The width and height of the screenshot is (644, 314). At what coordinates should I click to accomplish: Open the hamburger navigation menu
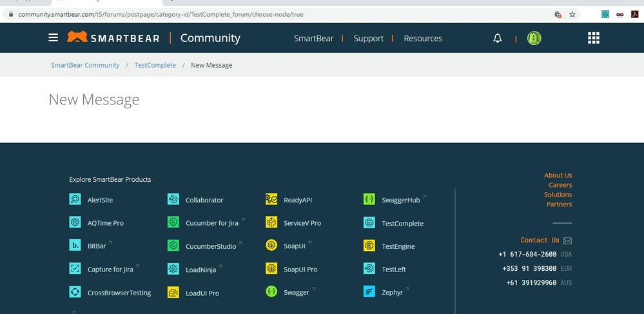pyautogui.click(x=54, y=38)
